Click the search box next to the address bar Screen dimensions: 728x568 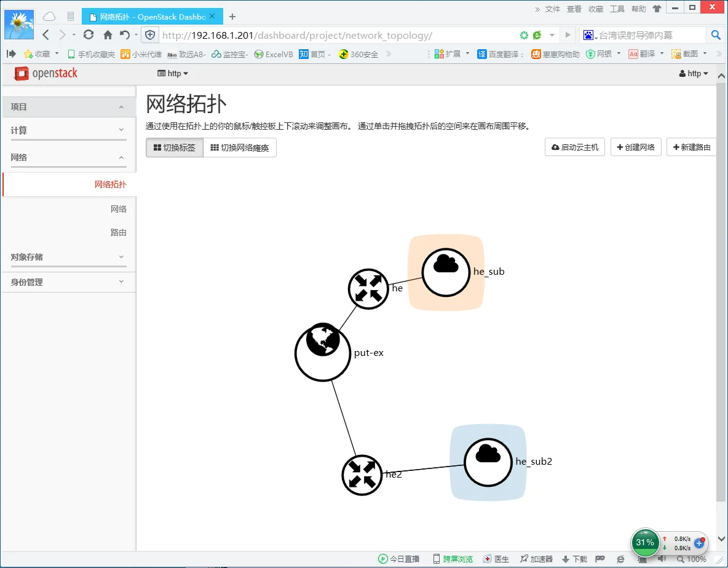[x=650, y=35]
